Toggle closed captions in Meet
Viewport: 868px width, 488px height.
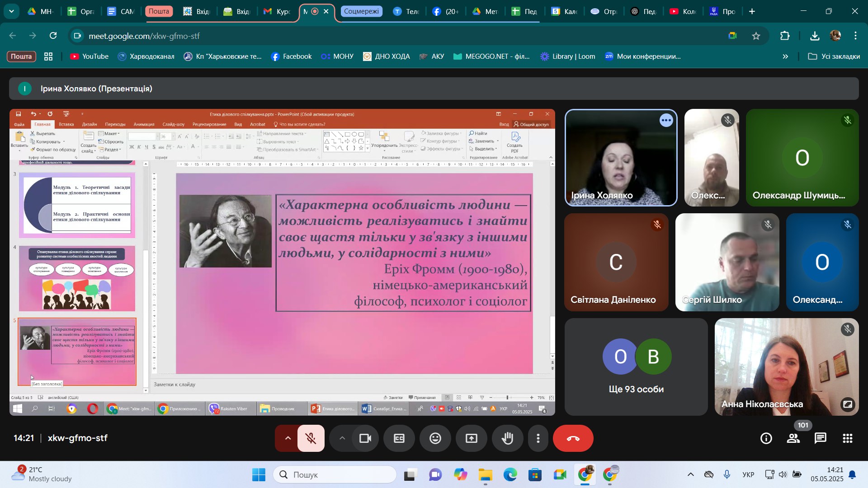(399, 438)
